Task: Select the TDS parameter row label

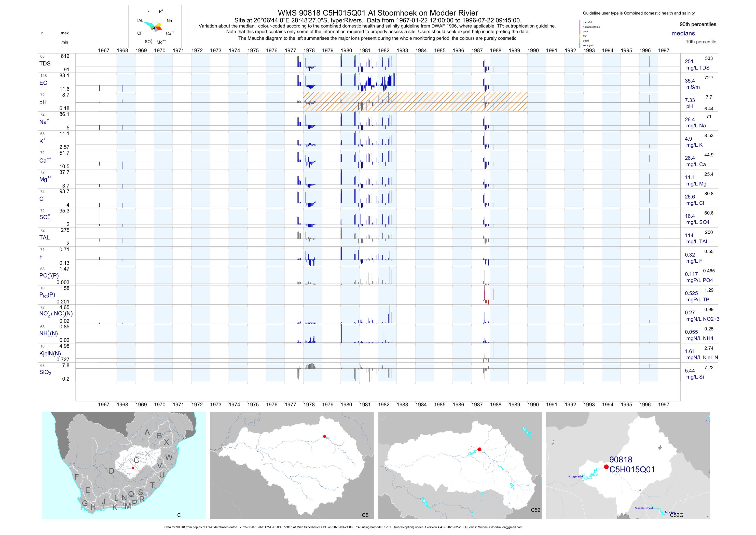Action: pos(45,64)
